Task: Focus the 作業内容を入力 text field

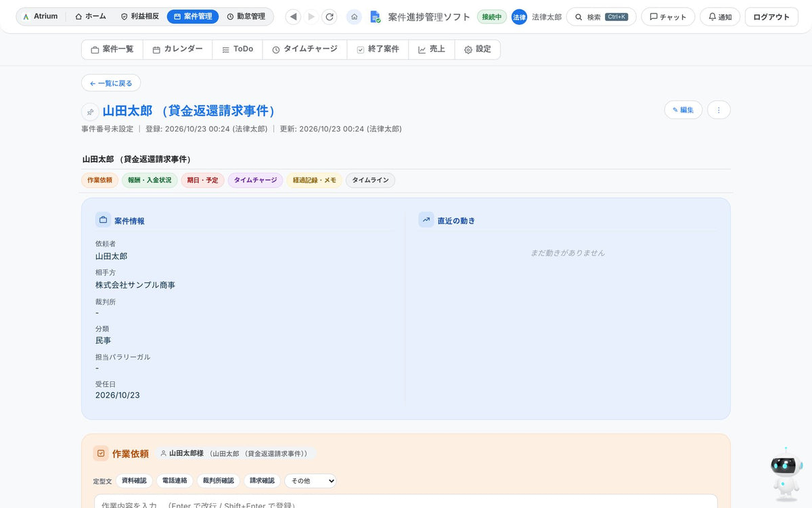Action: pos(406,502)
